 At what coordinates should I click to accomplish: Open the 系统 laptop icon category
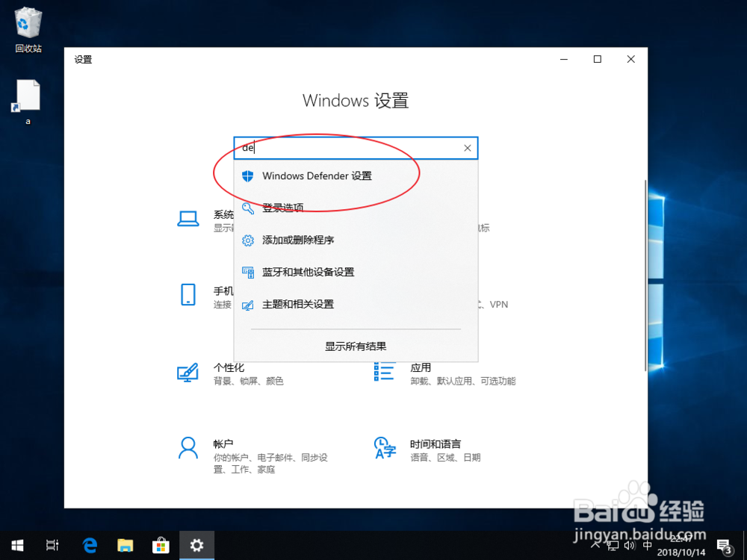[188, 219]
